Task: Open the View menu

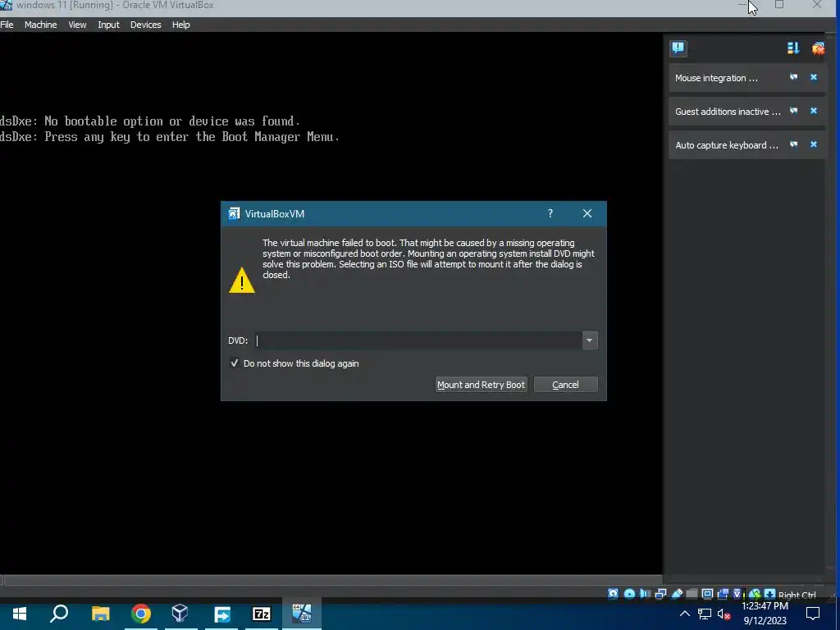Action: point(77,25)
